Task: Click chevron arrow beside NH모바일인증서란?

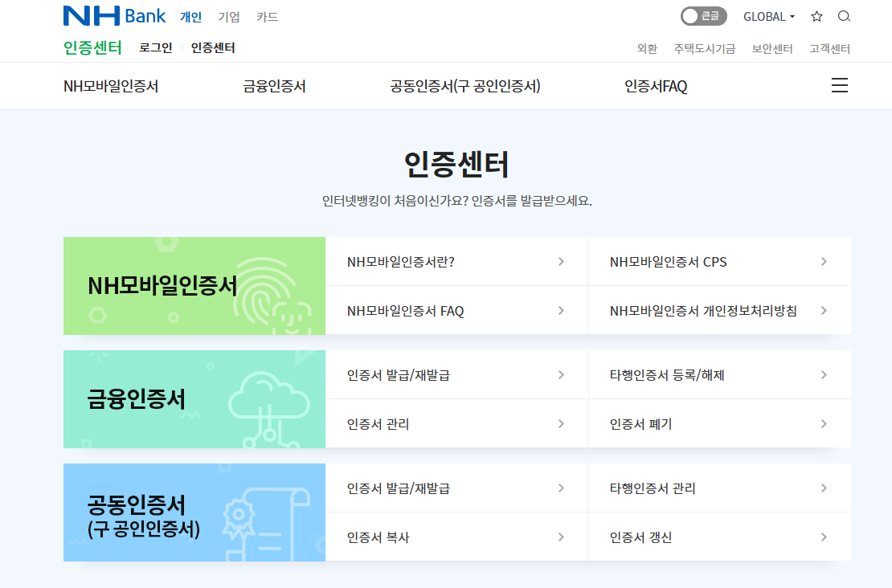Action: point(561,262)
